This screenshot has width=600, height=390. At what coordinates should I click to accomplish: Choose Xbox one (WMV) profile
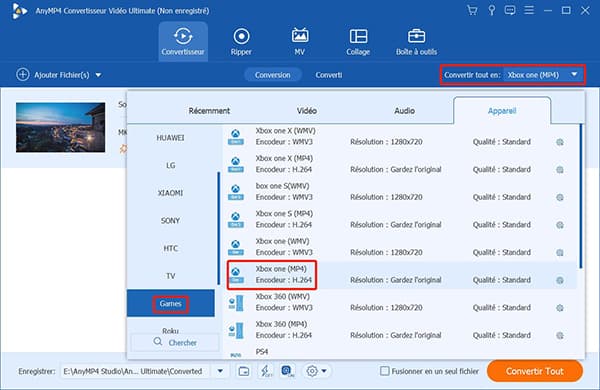pyautogui.click(x=399, y=247)
